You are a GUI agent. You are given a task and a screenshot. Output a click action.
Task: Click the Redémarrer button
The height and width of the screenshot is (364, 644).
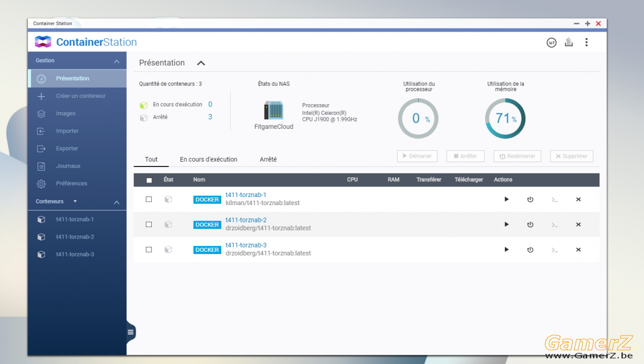coord(517,156)
